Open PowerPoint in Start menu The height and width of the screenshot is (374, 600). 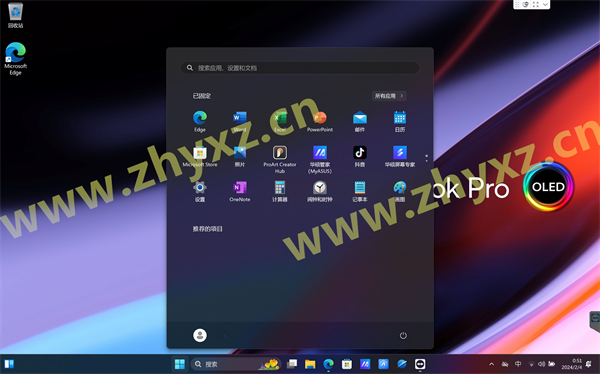point(320,121)
